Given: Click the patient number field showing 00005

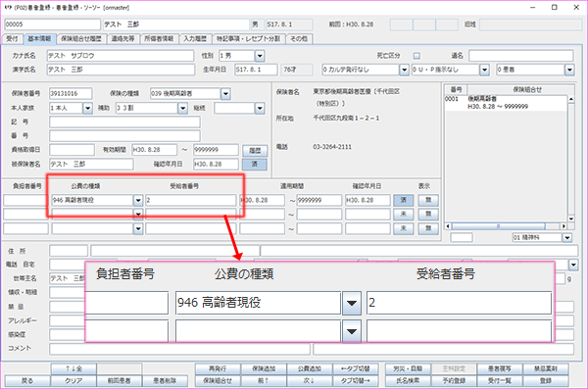Looking at the screenshot, I should pyautogui.click(x=53, y=24).
